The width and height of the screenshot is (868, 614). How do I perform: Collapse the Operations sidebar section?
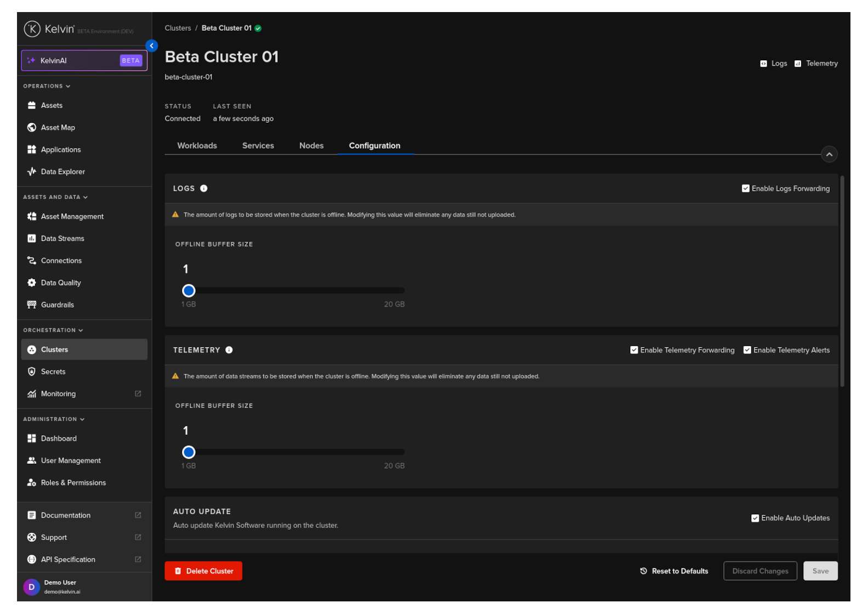click(x=68, y=87)
